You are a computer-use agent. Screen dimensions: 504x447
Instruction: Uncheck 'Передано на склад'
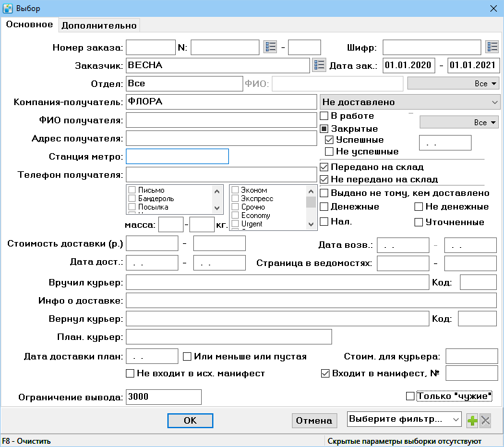(324, 167)
